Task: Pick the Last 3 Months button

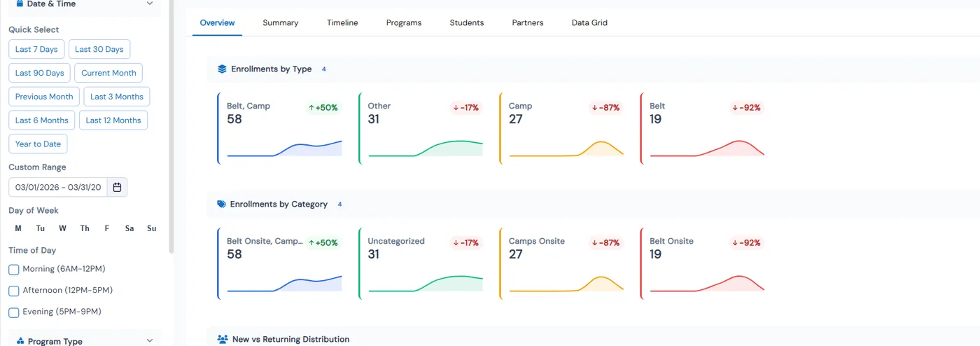Action: pos(117,97)
